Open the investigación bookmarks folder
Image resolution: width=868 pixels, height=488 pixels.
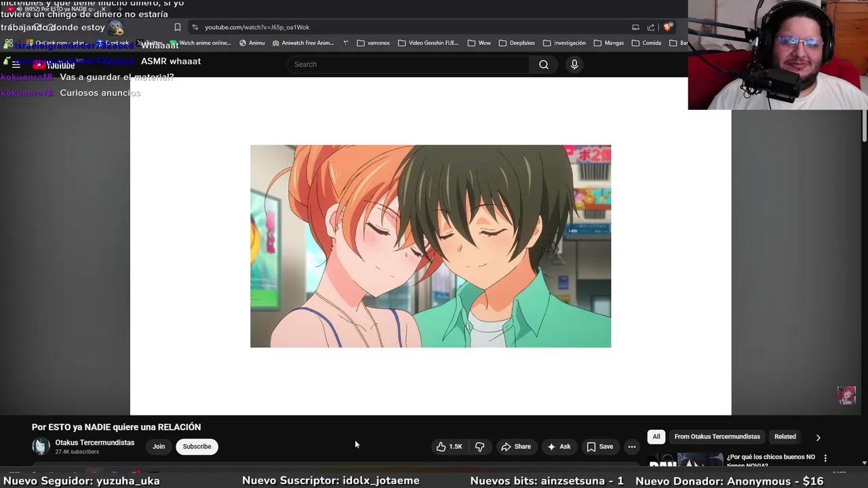pyautogui.click(x=564, y=43)
